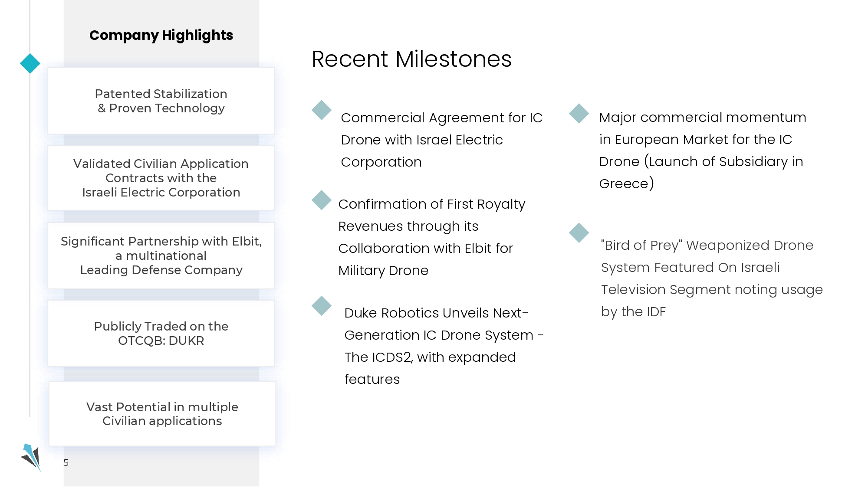Select the Patented Stabilization & Proven Technology card
Screen dimensions: 868x488
tap(161, 101)
